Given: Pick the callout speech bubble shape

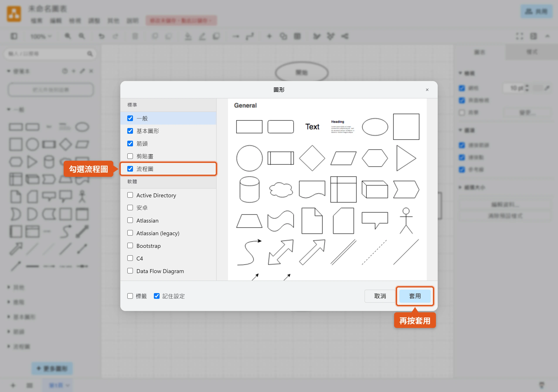Looking at the screenshot, I should coord(375,221).
